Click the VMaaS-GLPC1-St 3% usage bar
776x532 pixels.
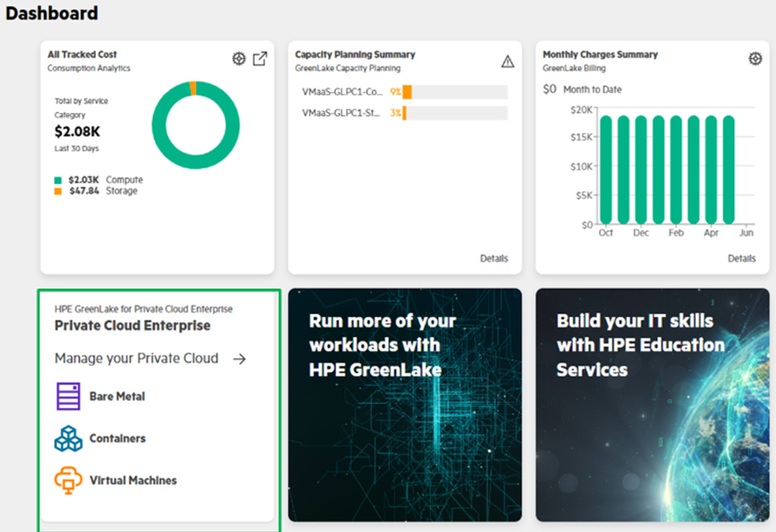point(455,113)
